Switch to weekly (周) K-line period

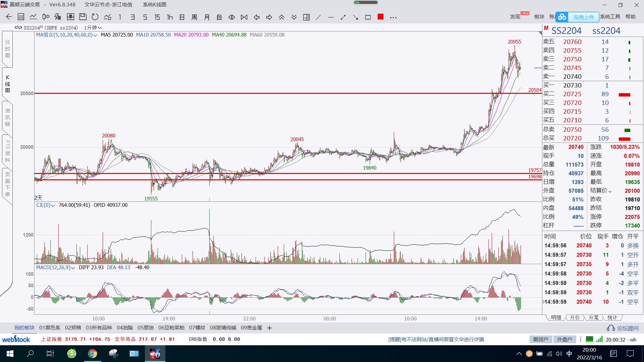pyautogui.click(x=195, y=17)
